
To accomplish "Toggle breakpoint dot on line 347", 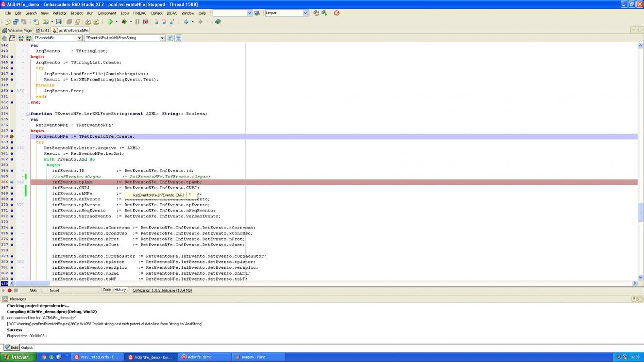I will (x=12, y=74).
